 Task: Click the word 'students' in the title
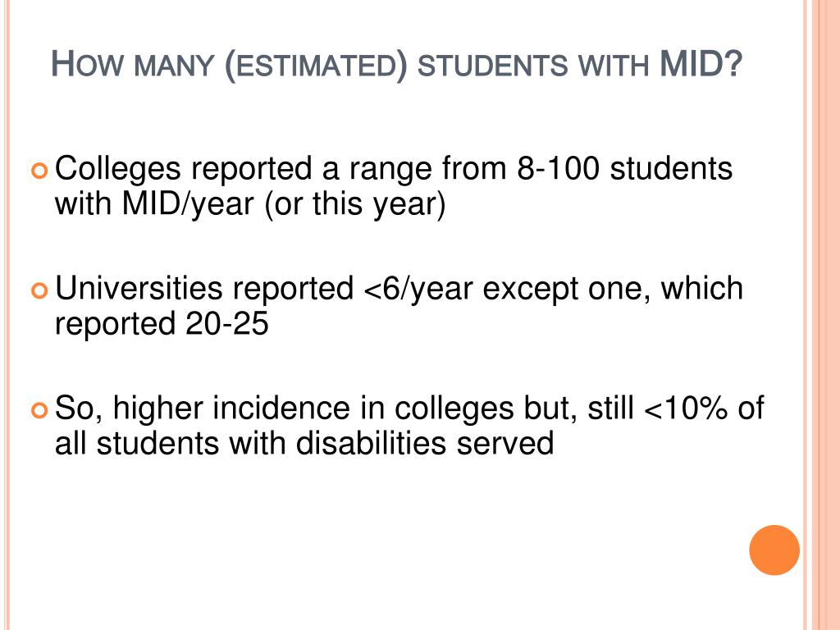[x=492, y=66]
